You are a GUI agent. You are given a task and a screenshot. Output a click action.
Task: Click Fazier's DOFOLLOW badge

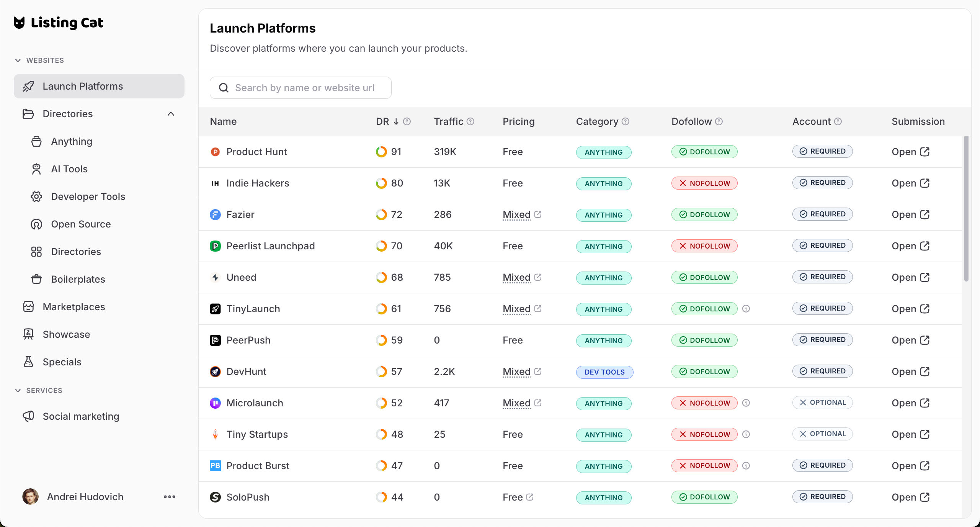click(704, 215)
